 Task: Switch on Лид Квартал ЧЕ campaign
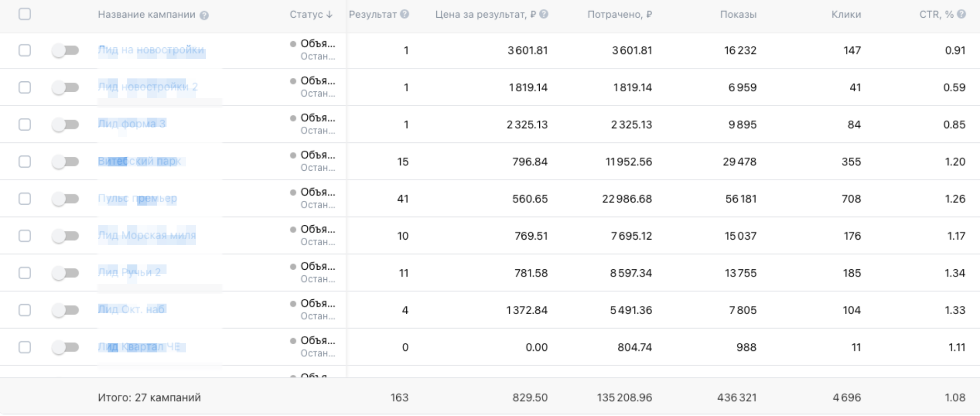click(x=66, y=347)
